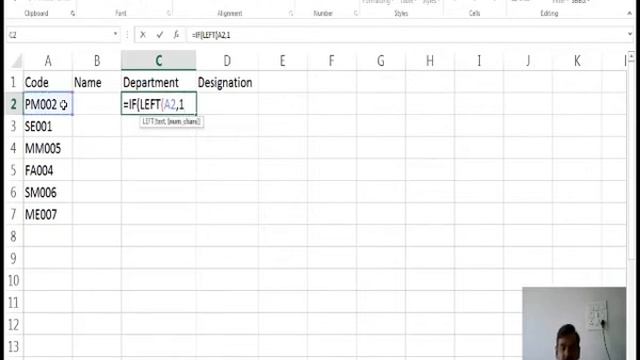Image resolution: width=640 pixels, height=360 pixels.
Task: Select row 6 header
Action: (x=13, y=192)
